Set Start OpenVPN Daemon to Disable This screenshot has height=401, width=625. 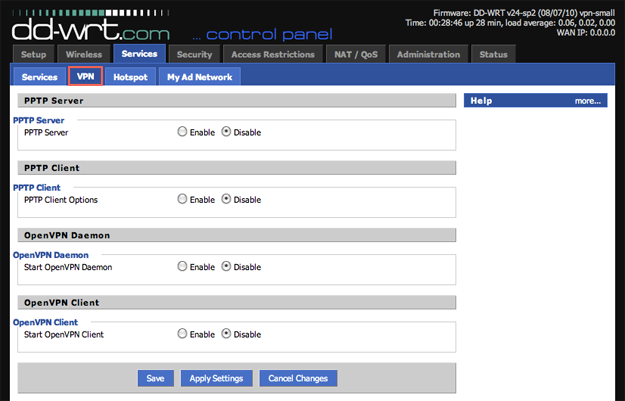point(226,266)
